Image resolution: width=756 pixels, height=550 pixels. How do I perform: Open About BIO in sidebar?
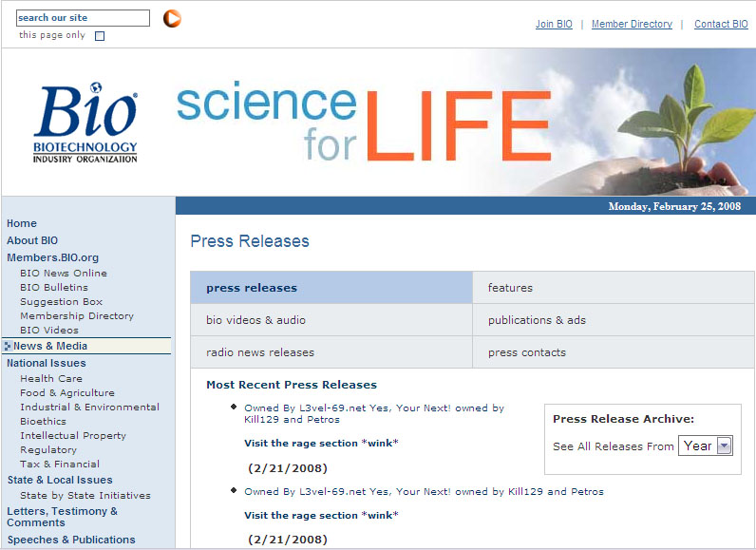pos(32,240)
